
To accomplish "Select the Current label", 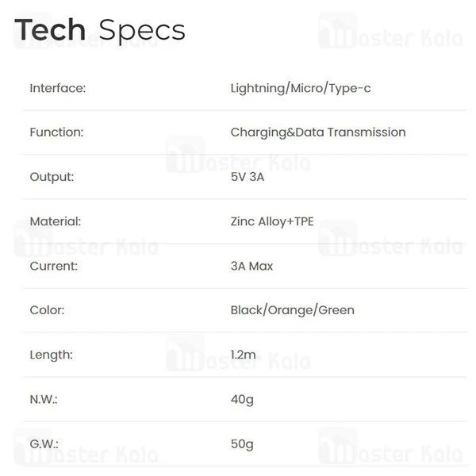I will click(54, 266).
